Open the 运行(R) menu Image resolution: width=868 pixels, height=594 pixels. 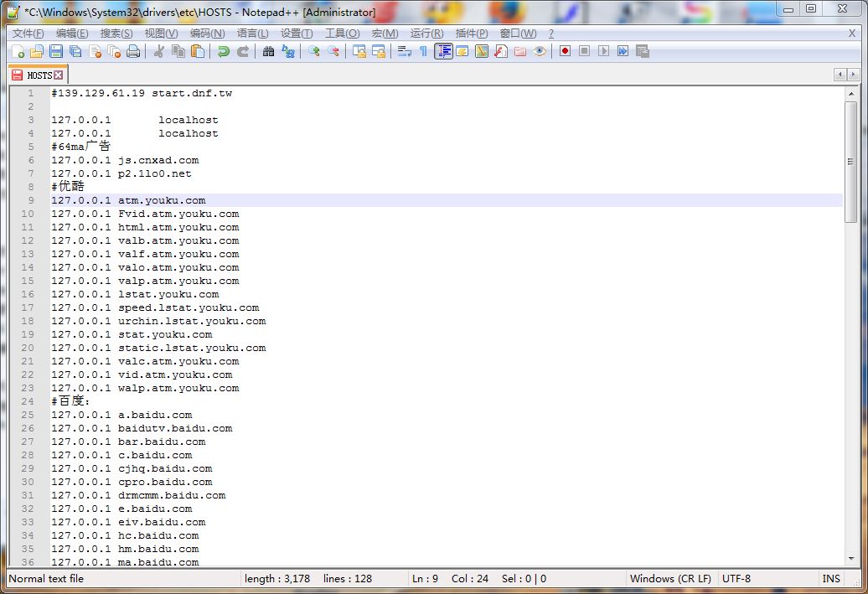click(x=426, y=34)
